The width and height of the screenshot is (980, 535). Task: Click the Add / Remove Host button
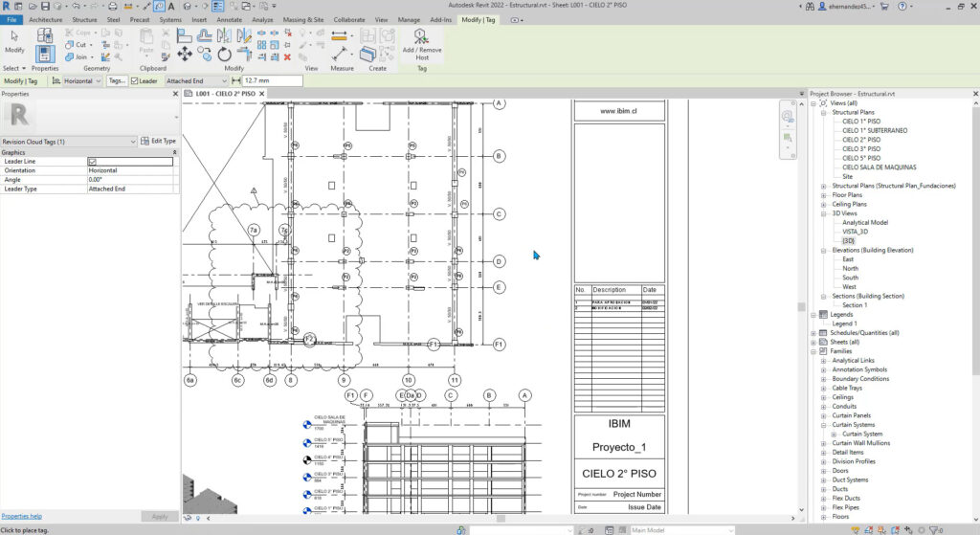click(421, 41)
